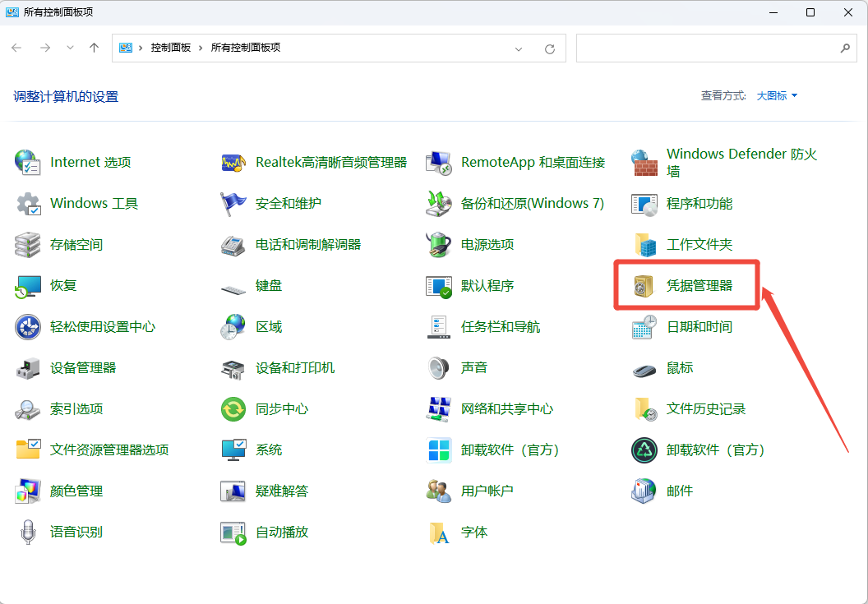Screen dimensions: 868x604
Task: Expand the 查看方式 大图标 dropdown
Action: point(778,96)
